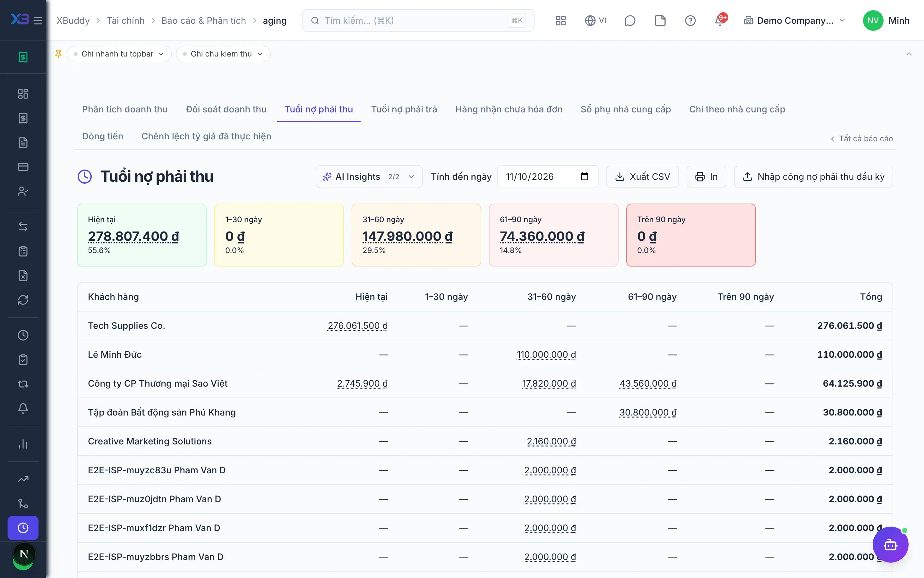Toggle the hamburger menu in sidebar header
924x578 pixels.
(x=38, y=21)
